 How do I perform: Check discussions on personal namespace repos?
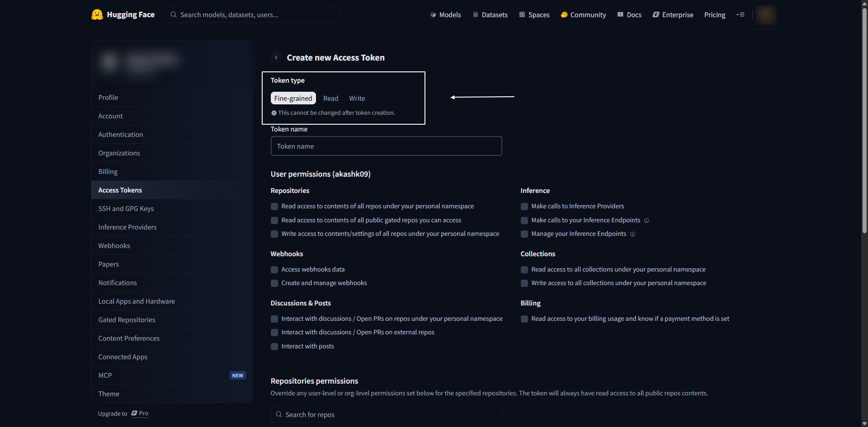pyautogui.click(x=274, y=319)
